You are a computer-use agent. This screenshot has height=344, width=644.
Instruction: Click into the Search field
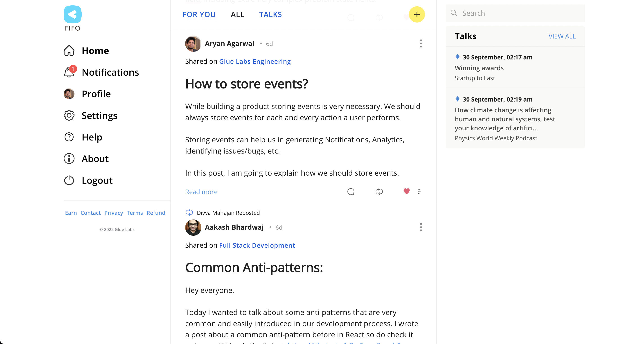point(515,13)
